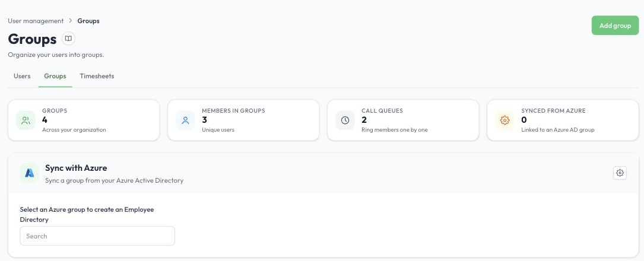Click the CALL QUEUES label
The height and width of the screenshot is (261, 644).
[x=382, y=111]
